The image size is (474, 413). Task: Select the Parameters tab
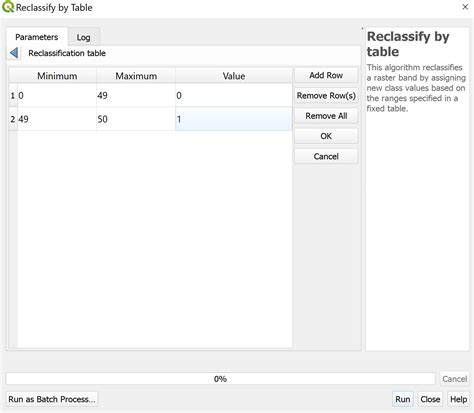[x=37, y=37]
